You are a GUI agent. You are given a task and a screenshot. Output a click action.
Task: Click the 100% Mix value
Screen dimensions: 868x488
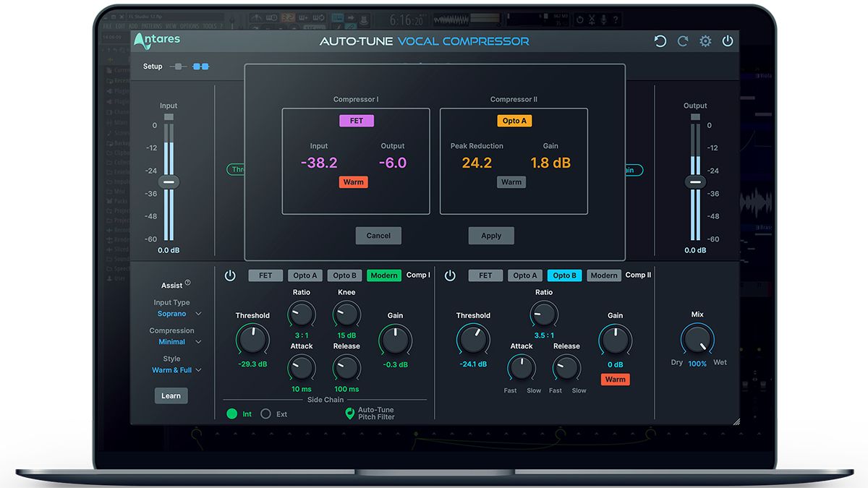coord(697,364)
